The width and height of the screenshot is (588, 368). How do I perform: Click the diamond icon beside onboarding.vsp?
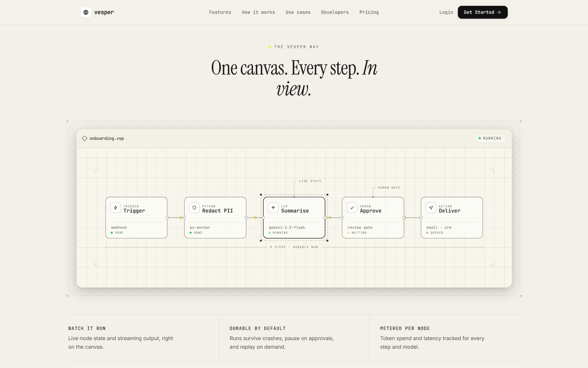pos(85,138)
